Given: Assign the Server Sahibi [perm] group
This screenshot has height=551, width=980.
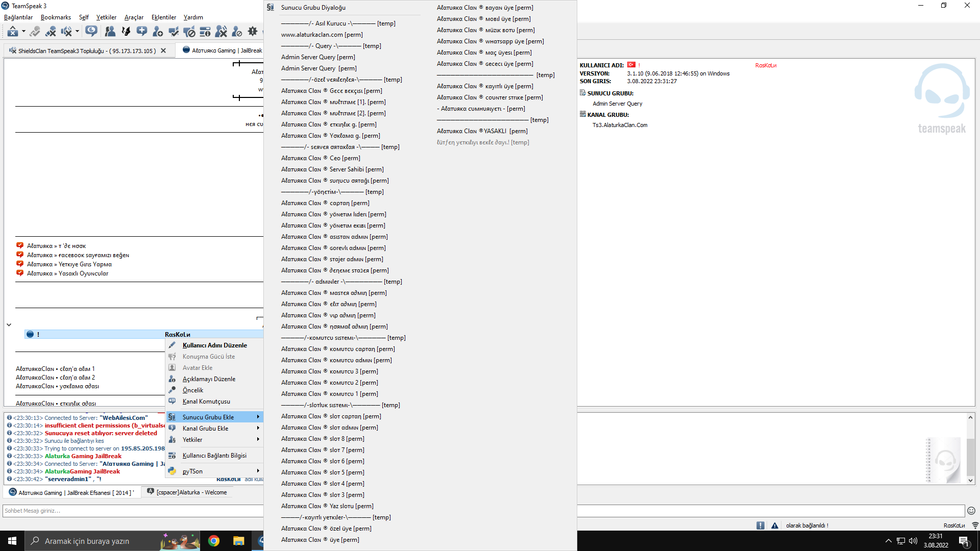Looking at the screenshot, I should click(332, 169).
